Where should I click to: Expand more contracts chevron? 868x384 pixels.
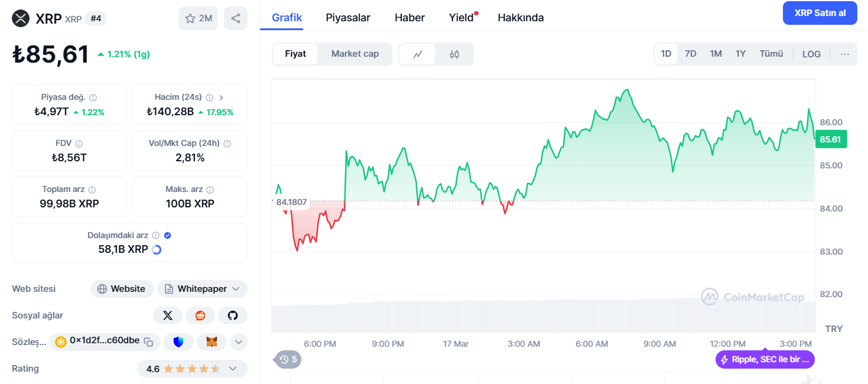click(239, 341)
